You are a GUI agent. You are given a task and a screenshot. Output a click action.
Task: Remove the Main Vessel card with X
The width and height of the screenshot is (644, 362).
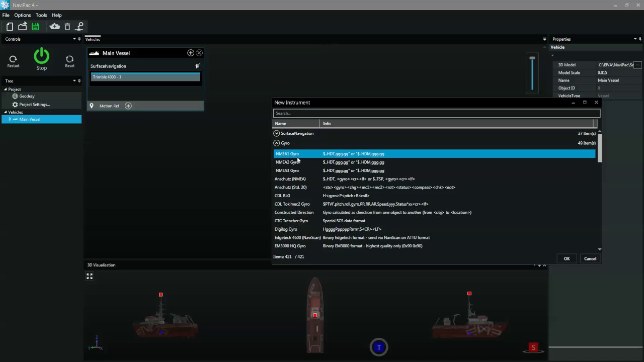tap(199, 53)
